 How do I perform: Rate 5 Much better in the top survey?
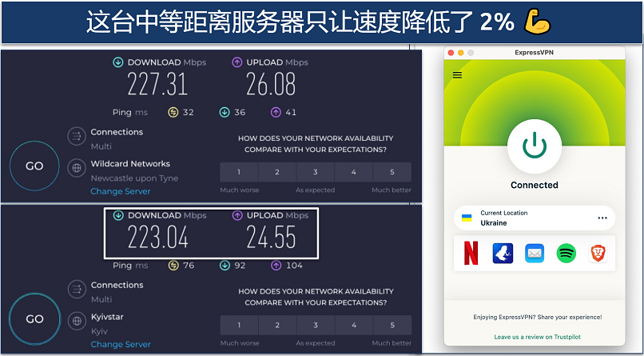[392, 172]
